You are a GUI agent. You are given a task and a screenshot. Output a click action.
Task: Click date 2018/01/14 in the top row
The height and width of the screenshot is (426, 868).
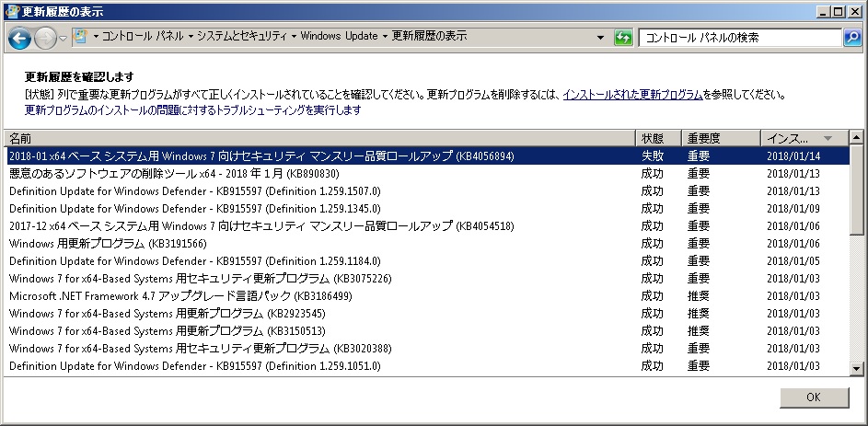793,156
